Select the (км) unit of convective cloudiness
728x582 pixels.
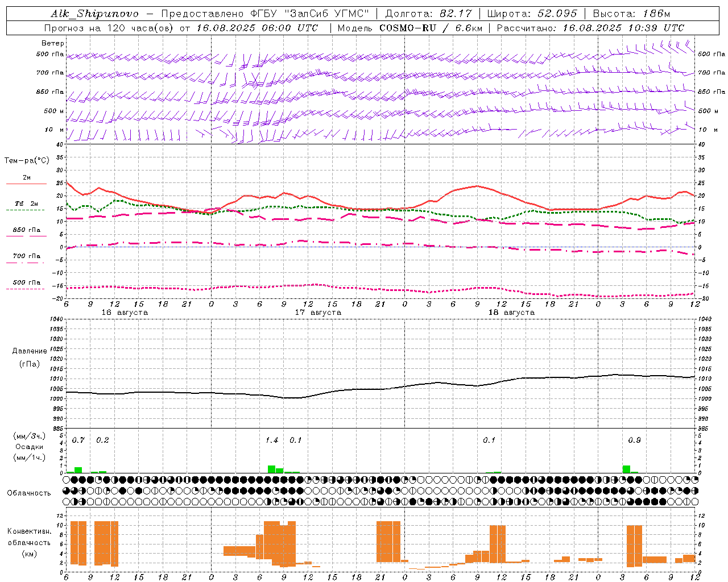(29, 554)
